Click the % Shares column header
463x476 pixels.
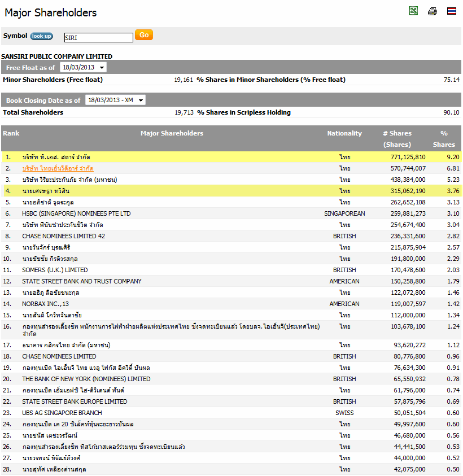[x=444, y=139]
